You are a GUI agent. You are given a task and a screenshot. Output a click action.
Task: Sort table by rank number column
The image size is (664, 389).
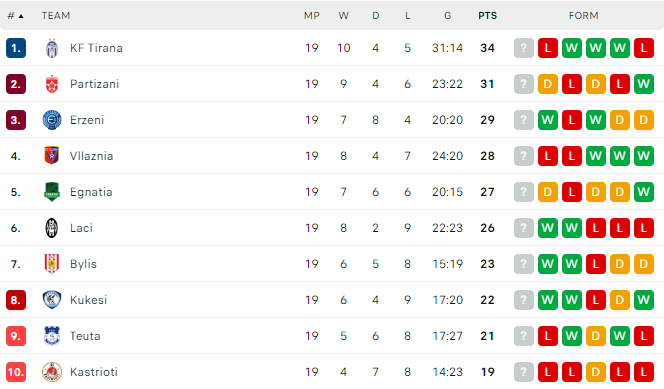[x=15, y=16]
